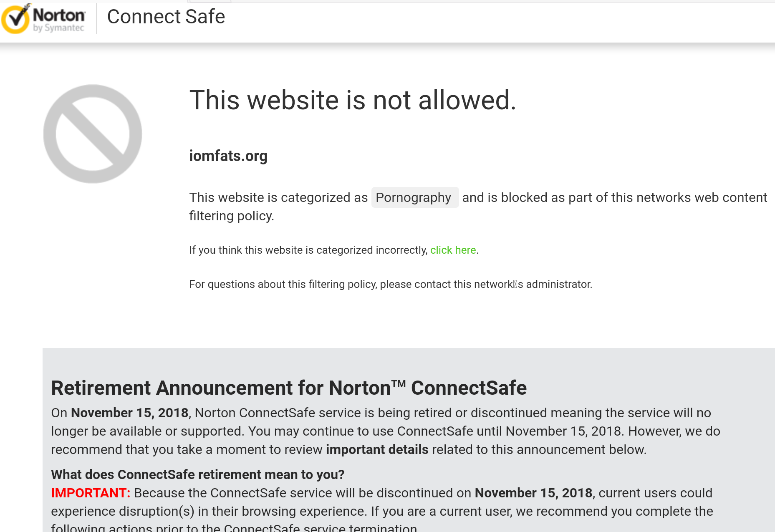The image size is (775, 532).
Task: Click the gray blocked-site prohibition icon
Action: point(93,134)
